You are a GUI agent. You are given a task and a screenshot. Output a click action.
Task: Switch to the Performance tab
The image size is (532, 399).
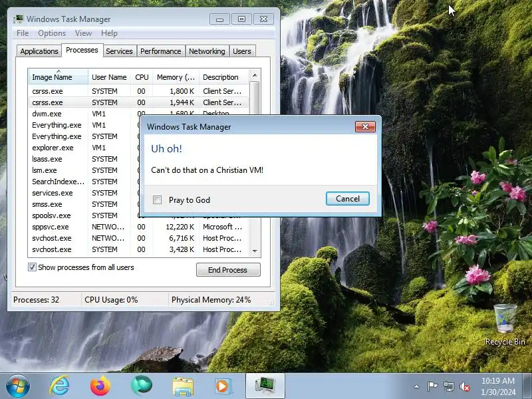[160, 51]
